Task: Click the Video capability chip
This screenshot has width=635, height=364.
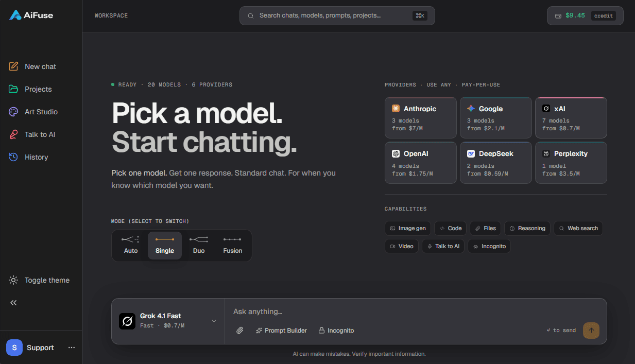Action: coord(402,246)
